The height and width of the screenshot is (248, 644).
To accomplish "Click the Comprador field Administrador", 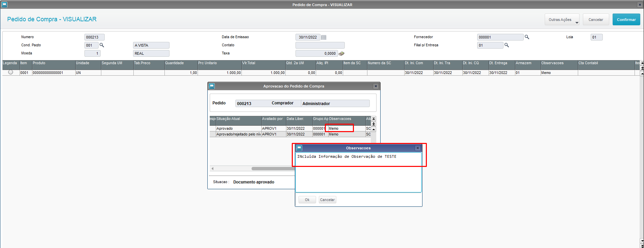I will point(335,103).
